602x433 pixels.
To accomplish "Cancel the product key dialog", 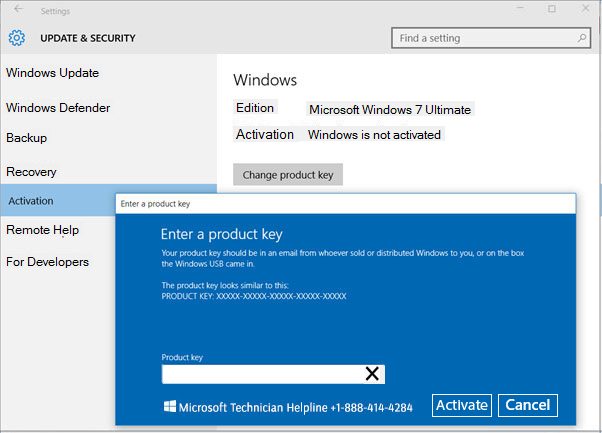I will coord(528,405).
